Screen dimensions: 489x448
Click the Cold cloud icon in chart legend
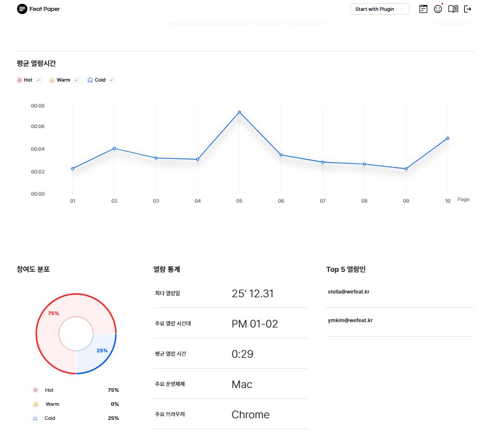tap(90, 80)
